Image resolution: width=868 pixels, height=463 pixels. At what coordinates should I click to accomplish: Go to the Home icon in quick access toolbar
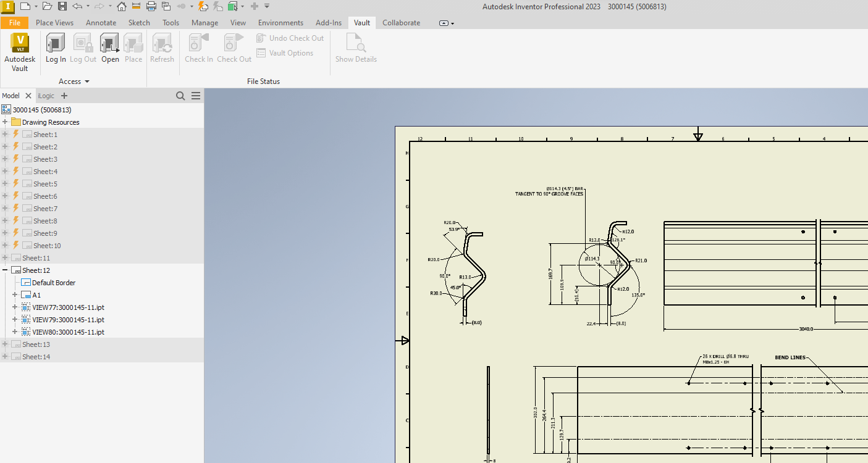tap(121, 6)
